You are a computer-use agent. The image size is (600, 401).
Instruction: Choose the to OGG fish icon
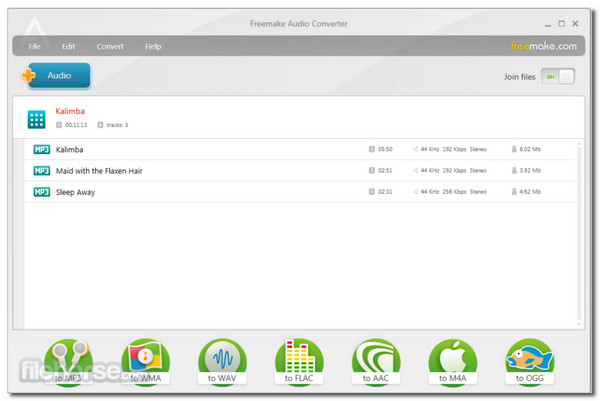coord(530,362)
